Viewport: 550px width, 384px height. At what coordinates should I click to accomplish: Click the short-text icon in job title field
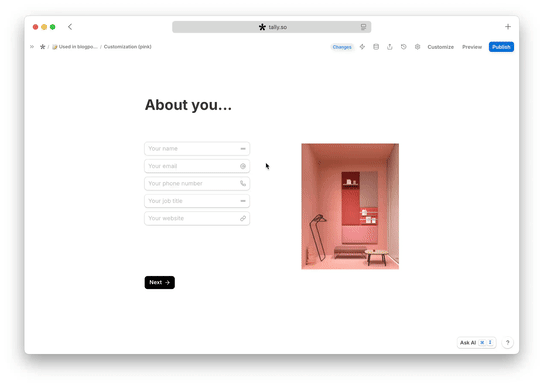[x=243, y=201]
